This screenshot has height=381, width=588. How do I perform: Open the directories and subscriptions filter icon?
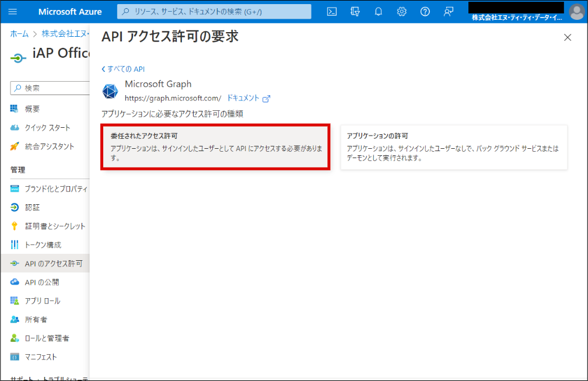(355, 12)
